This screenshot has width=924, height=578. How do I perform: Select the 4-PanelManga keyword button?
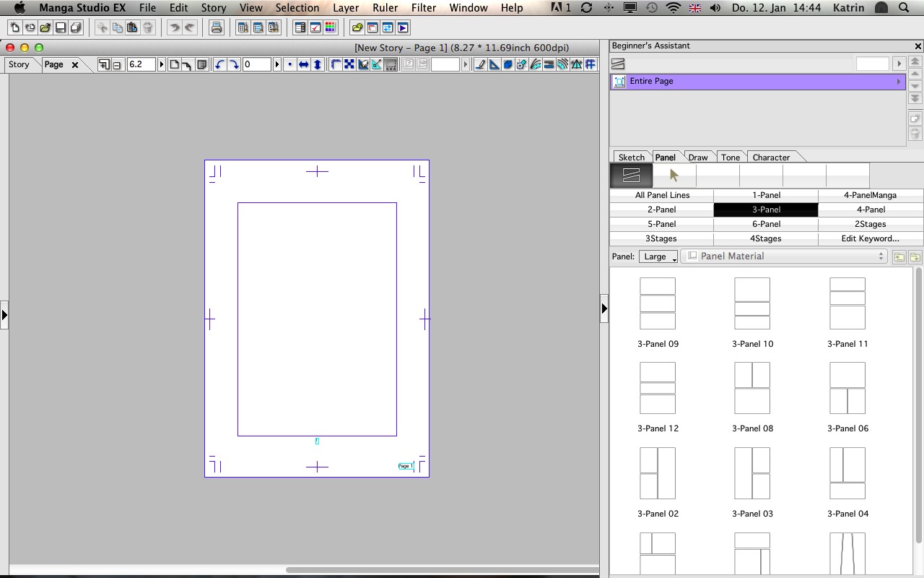pyautogui.click(x=870, y=195)
